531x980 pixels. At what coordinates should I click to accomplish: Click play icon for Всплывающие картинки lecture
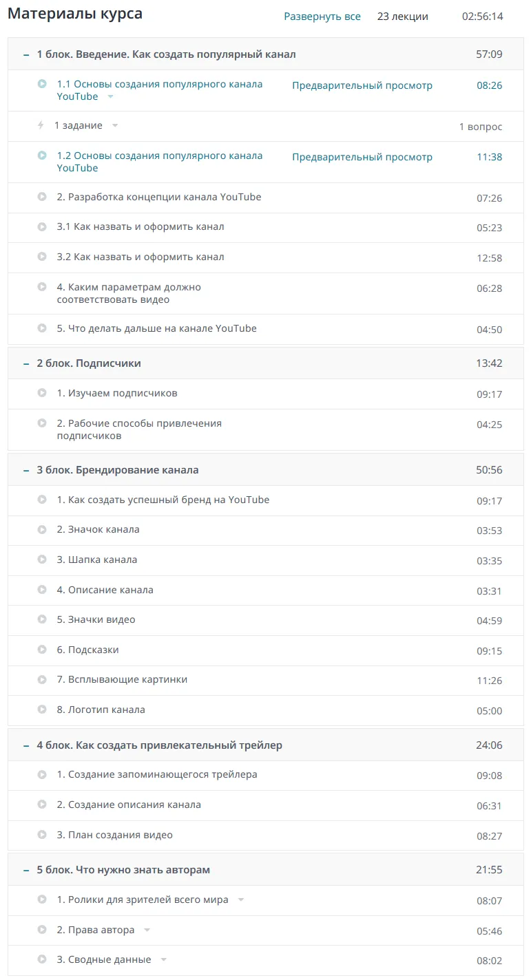[42, 679]
